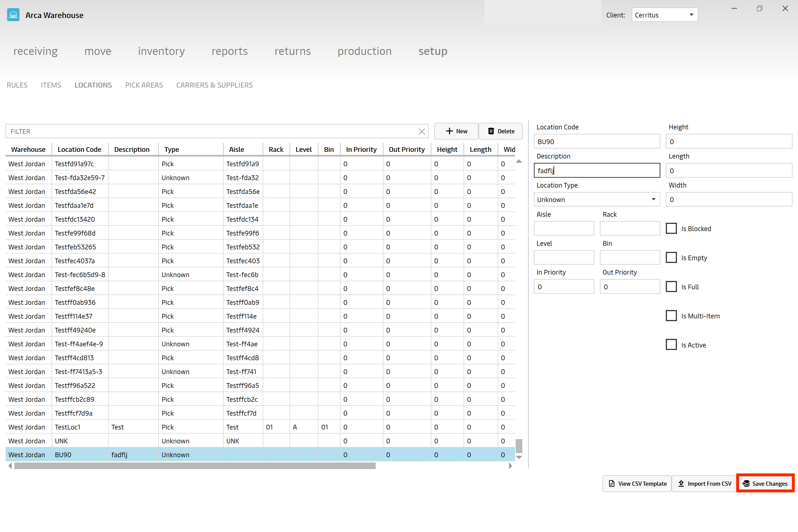Click the trash icon on Delete button
The image size is (798, 532).
point(491,131)
